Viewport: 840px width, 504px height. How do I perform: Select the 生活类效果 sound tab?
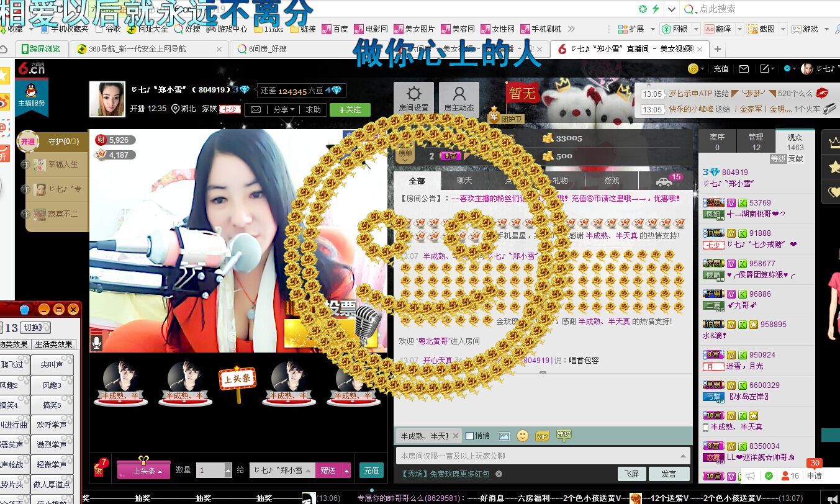tap(53, 344)
